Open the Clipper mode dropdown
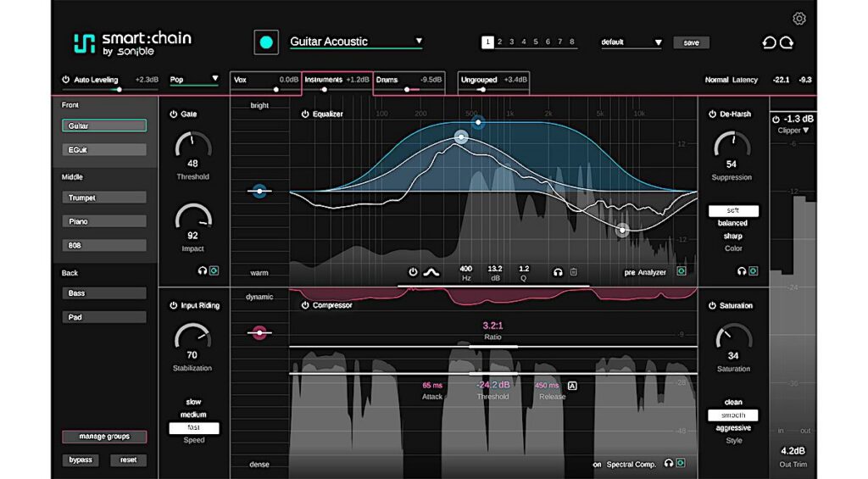 click(793, 131)
